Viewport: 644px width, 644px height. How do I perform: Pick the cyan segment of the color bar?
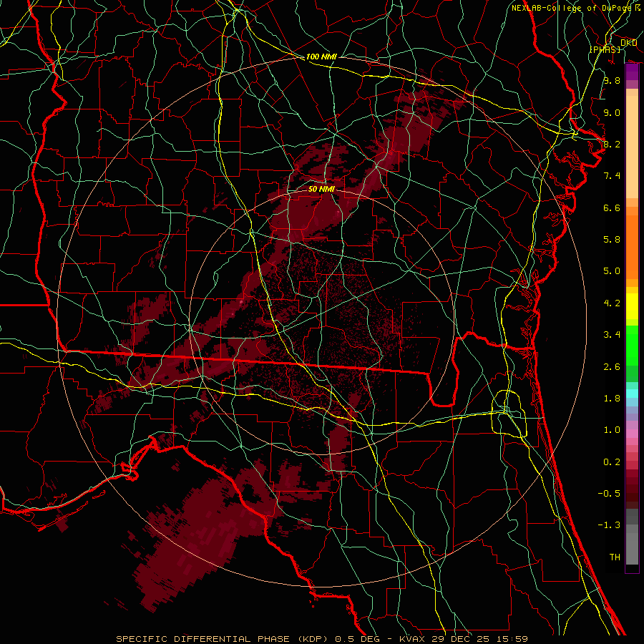coord(632,394)
